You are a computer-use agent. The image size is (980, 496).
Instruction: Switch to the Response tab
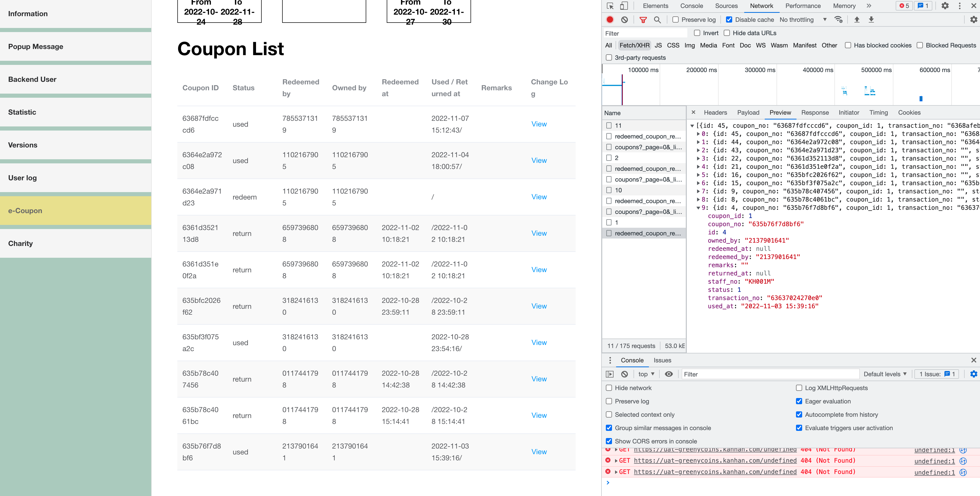click(x=814, y=112)
